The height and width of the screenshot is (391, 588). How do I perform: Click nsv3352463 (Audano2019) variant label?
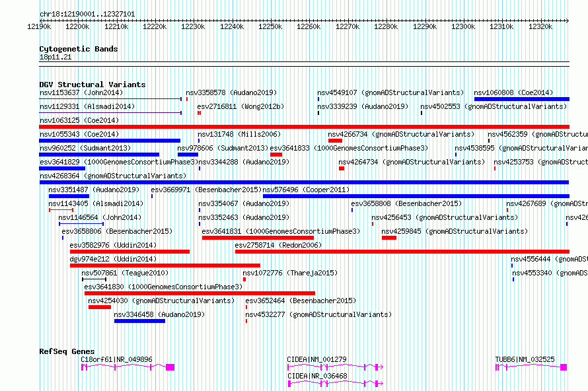click(244, 217)
